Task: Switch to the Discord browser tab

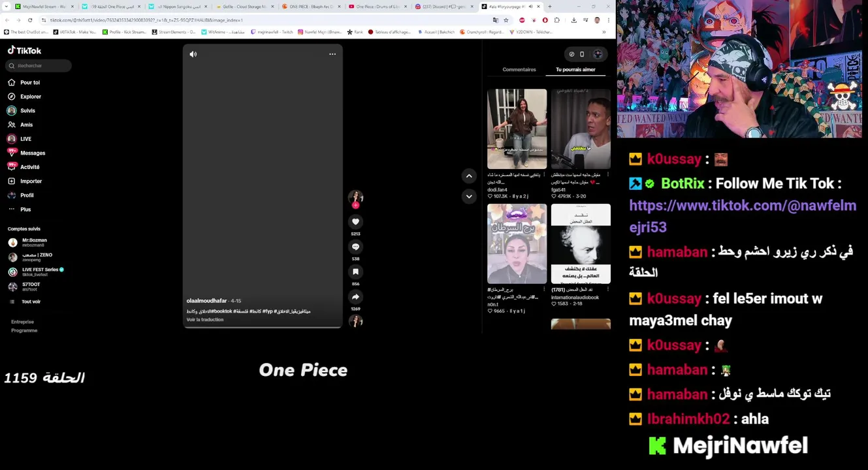Action: [x=444, y=7]
